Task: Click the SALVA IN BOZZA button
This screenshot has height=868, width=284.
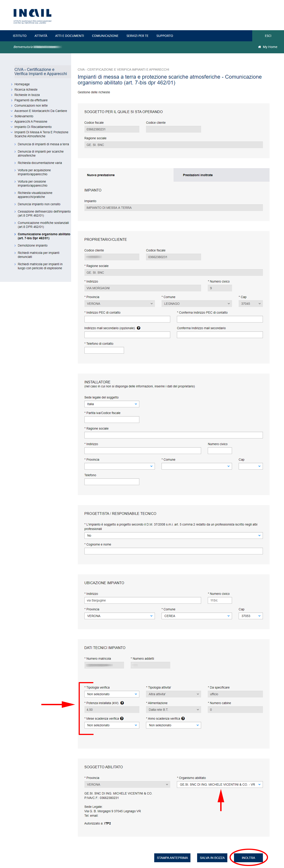Action: tap(212, 858)
